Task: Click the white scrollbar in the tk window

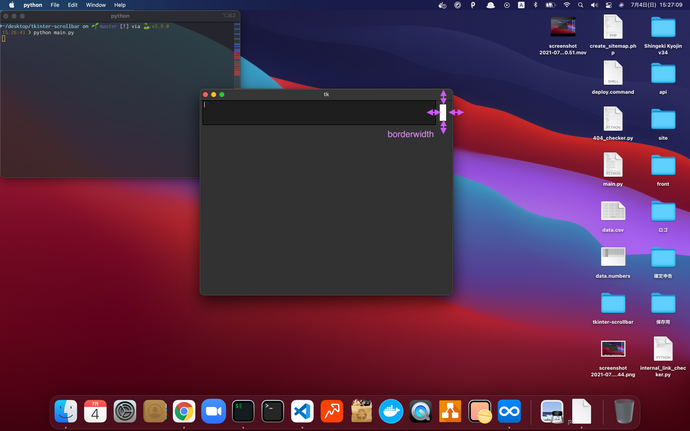Action: tap(443, 112)
